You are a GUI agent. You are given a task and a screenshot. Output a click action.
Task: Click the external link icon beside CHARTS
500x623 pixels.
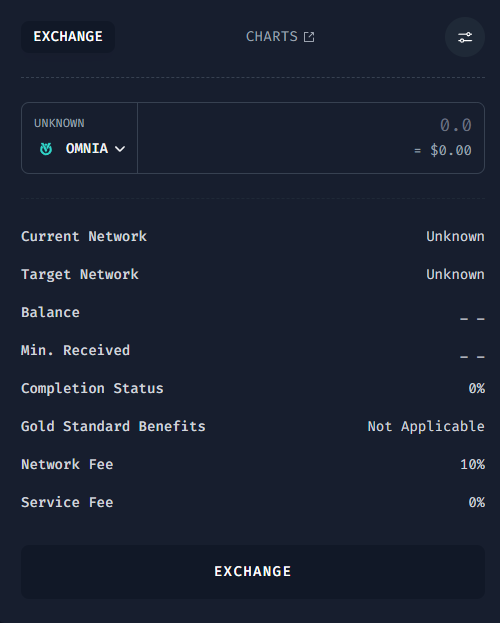309,37
